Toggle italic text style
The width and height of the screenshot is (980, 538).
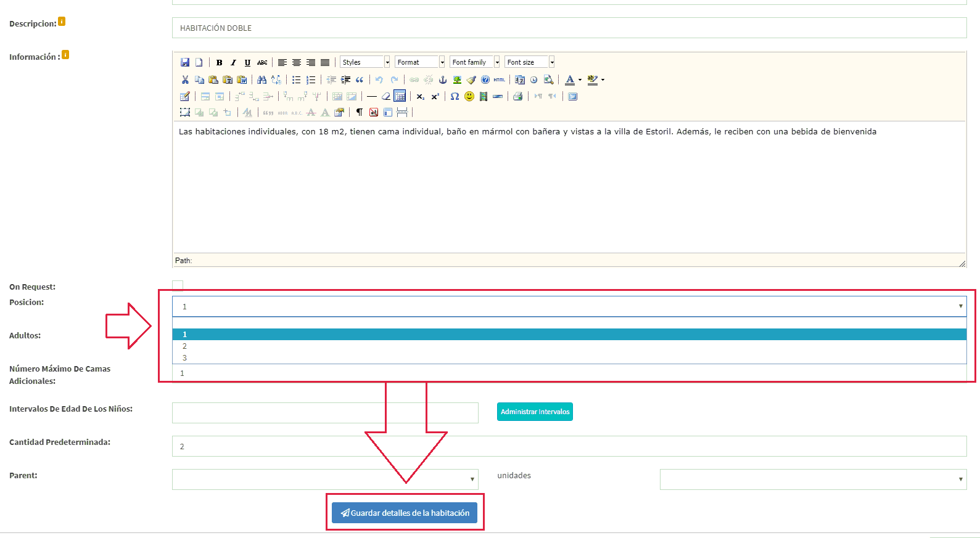point(233,62)
